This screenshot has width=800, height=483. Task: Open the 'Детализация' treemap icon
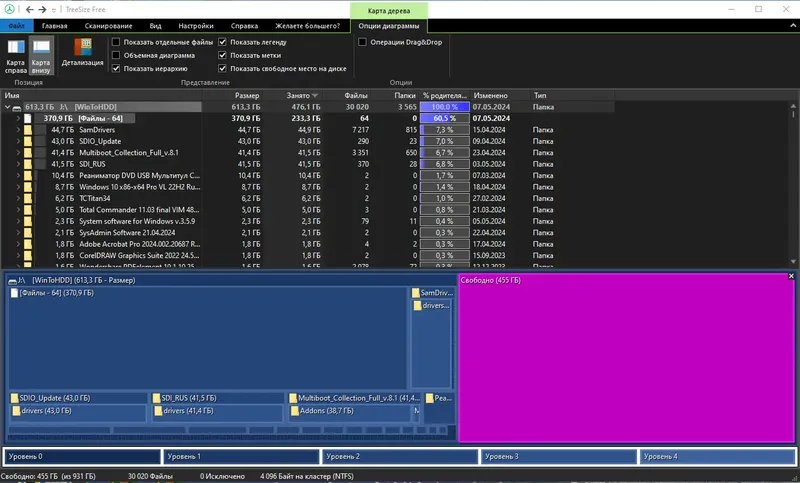pyautogui.click(x=83, y=47)
